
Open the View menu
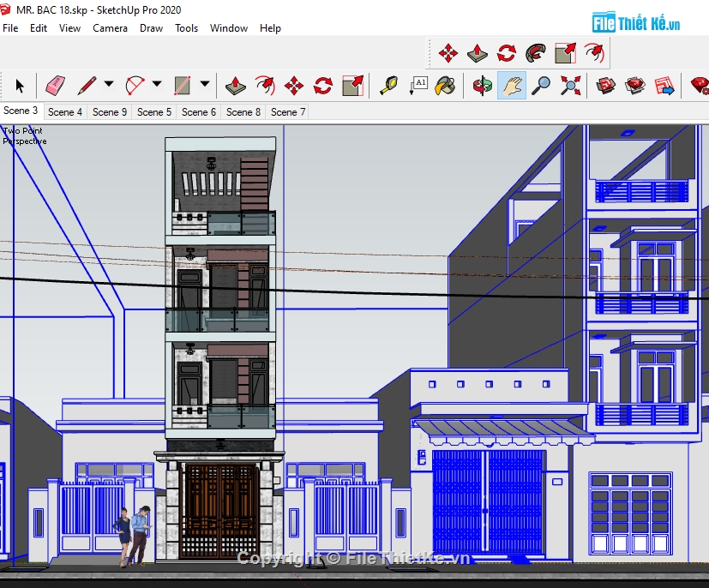tap(69, 28)
